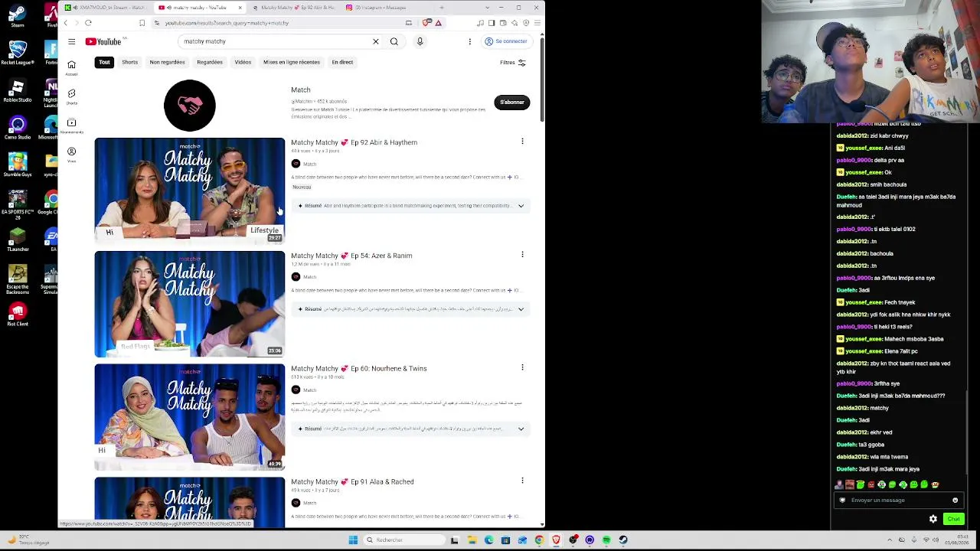Reload the page in the browser

88,23
